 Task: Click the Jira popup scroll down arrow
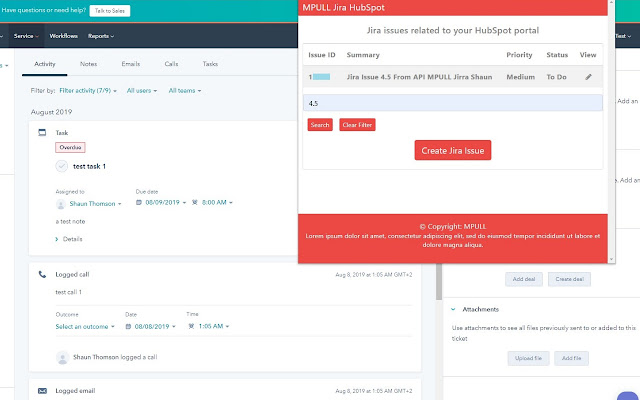[x=611, y=259]
